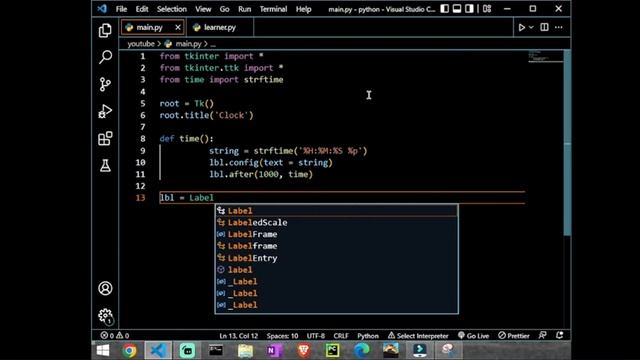Open the editor More Actions ellipsis
The height and width of the screenshot is (360, 640).
pos(558,27)
